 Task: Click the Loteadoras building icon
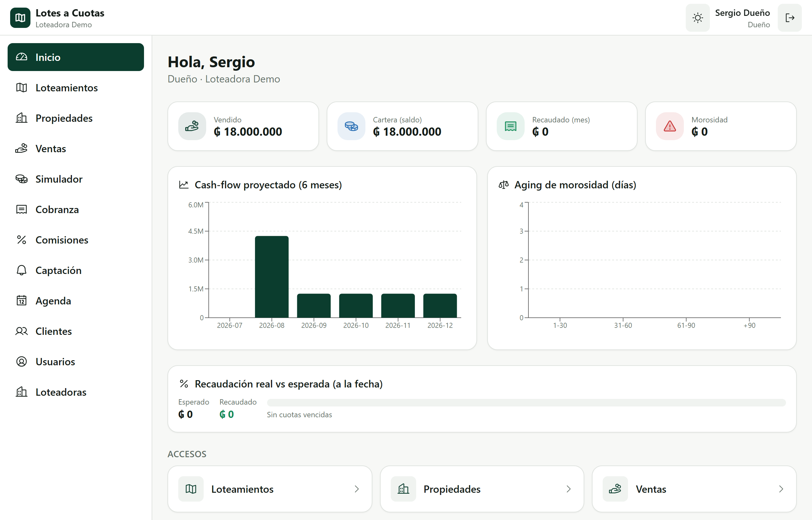[x=22, y=392]
